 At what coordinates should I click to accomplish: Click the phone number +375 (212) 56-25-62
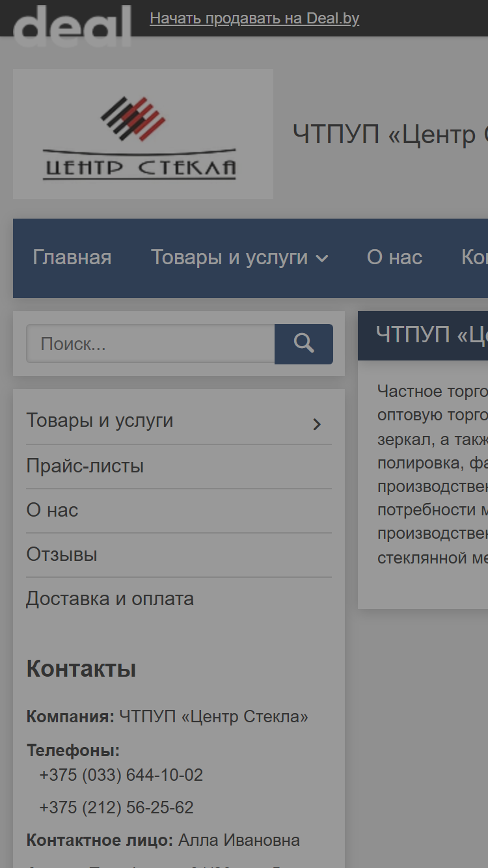pyautogui.click(x=116, y=807)
